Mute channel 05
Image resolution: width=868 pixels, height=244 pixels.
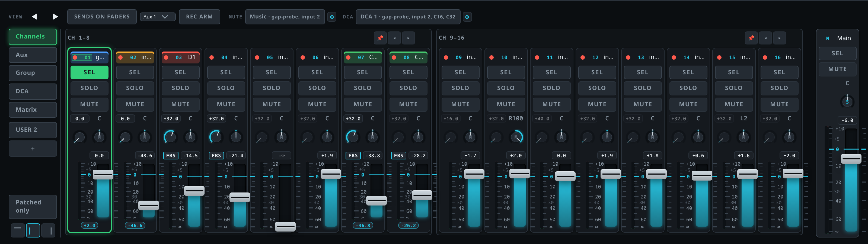272,104
